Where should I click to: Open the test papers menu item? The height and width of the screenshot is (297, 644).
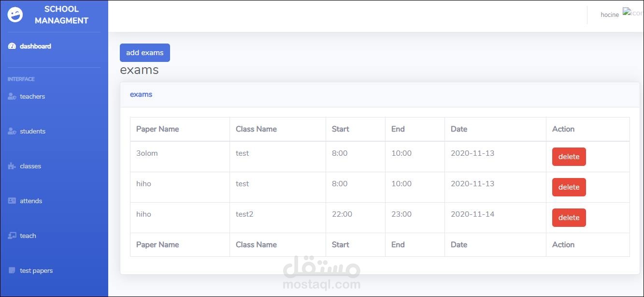tap(36, 271)
